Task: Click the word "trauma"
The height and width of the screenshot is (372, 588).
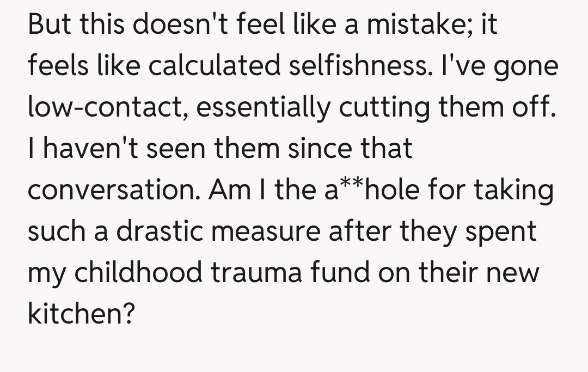Action: coord(255,273)
